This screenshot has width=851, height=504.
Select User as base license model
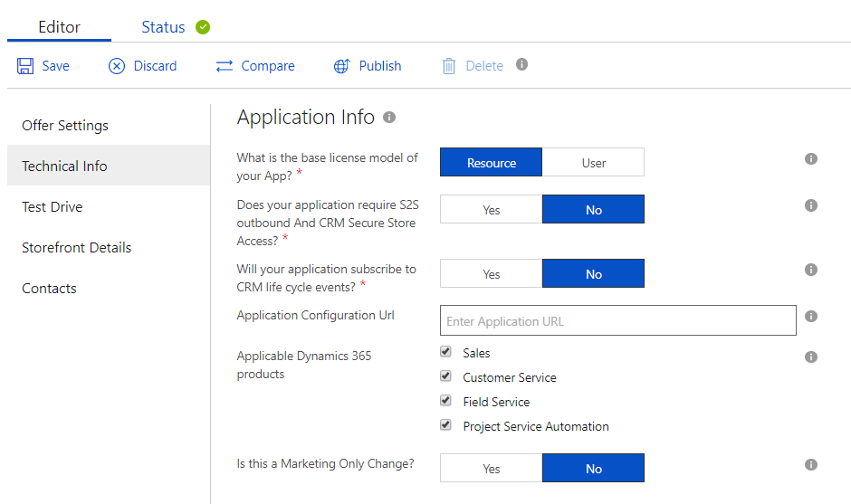(x=593, y=163)
